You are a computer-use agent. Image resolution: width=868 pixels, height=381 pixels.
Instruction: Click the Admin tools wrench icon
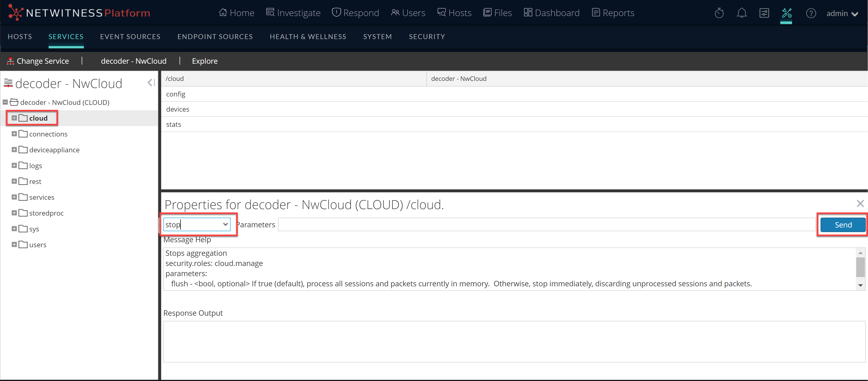click(x=786, y=13)
